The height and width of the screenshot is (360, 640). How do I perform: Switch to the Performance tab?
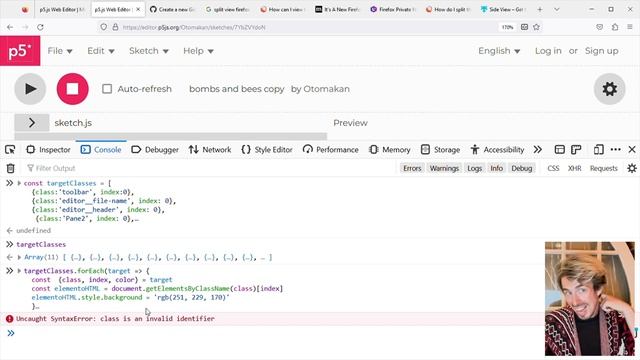(x=331, y=150)
